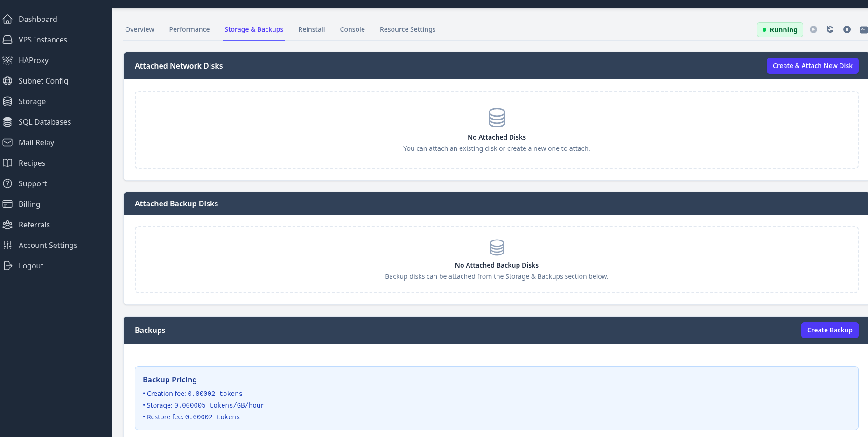
Task: Click Create & Attach New Disk button
Action: 812,66
